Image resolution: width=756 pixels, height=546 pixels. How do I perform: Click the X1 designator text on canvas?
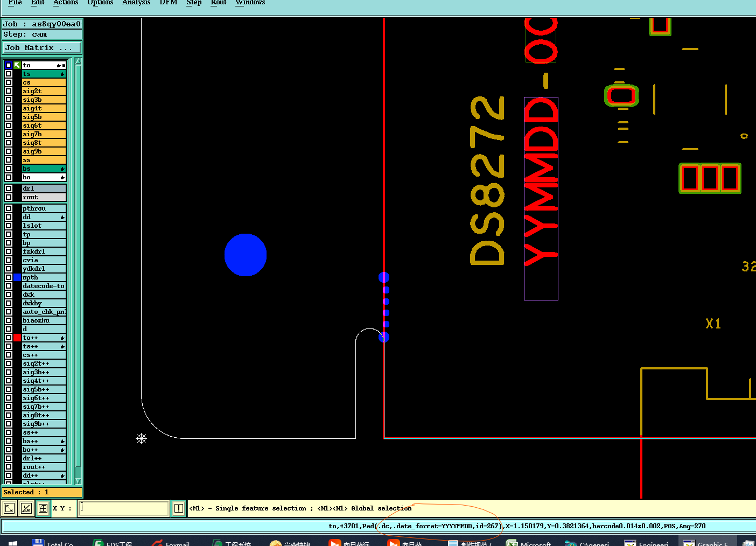[x=713, y=324]
